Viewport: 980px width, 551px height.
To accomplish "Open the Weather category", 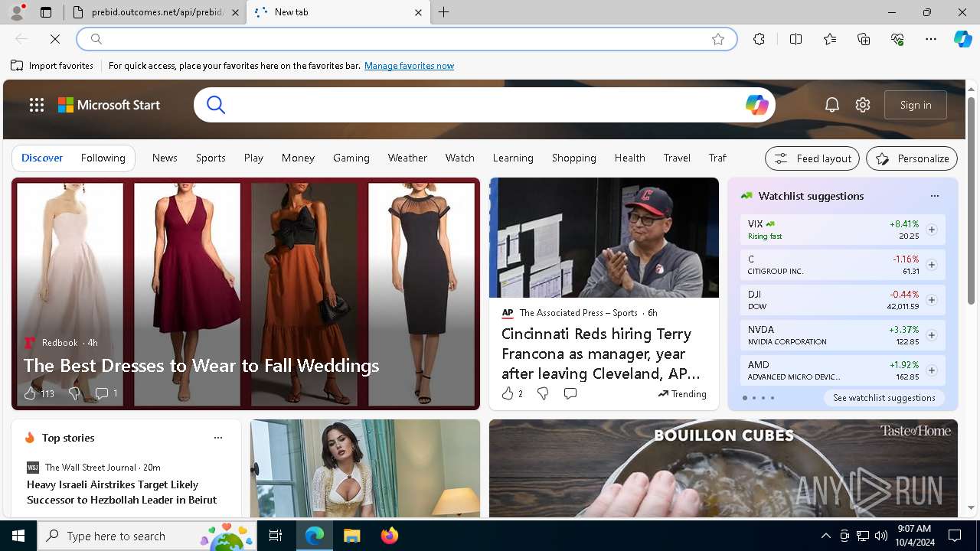I will pyautogui.click(x=407, y=158).
